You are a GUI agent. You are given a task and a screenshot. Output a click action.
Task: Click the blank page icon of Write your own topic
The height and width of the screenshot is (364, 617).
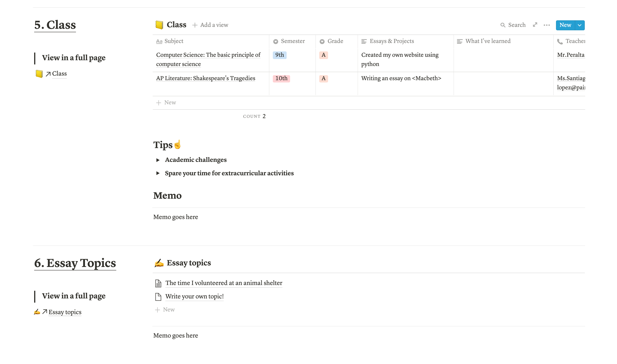pyautogui.click(x=158, y=297)
